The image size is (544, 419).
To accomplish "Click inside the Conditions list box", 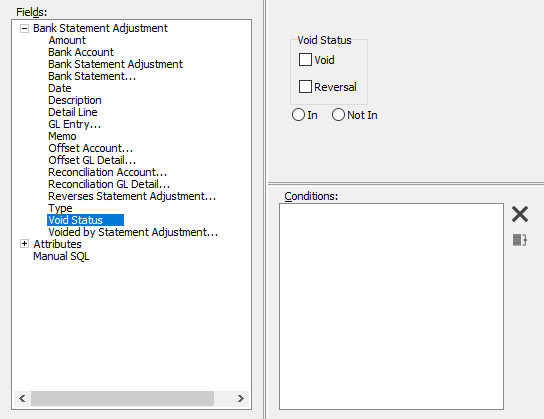I will [x=391, y=306].
